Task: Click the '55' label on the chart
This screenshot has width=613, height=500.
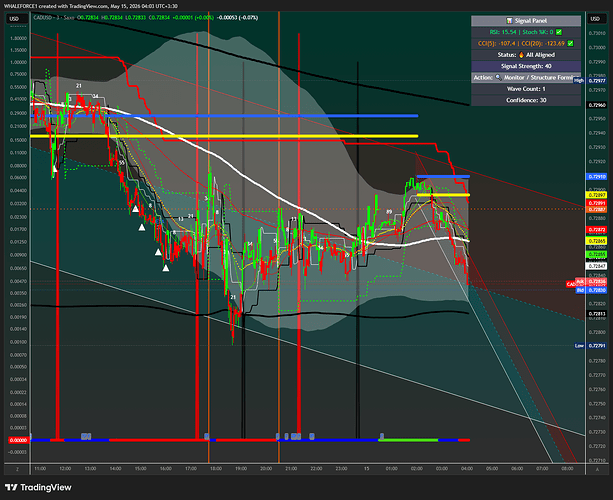Action: 122,163
